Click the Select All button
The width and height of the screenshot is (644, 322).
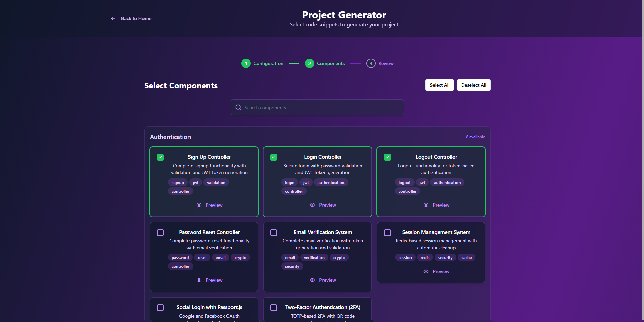(x=440, y=85)
